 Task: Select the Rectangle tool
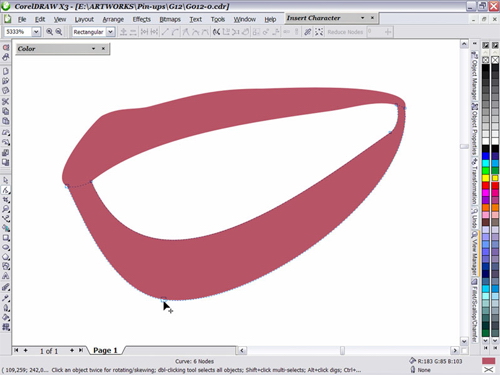(x=6, y=238)
